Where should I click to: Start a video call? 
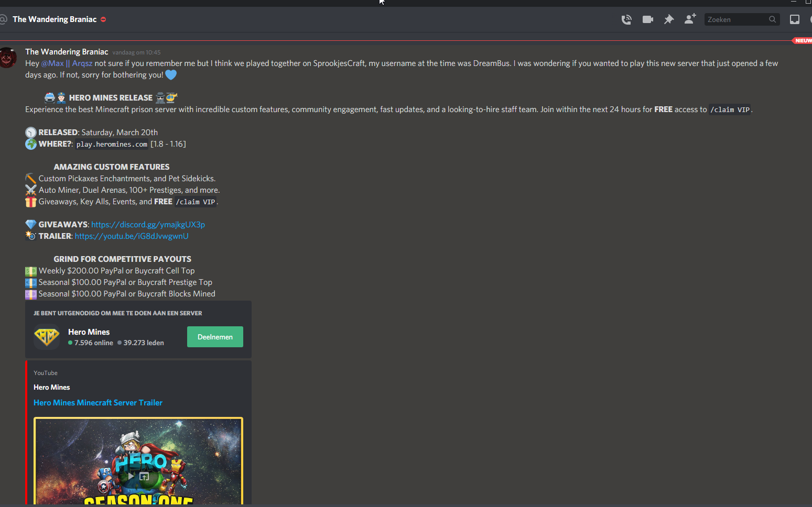pyautogui.click(x=648, y=20)
